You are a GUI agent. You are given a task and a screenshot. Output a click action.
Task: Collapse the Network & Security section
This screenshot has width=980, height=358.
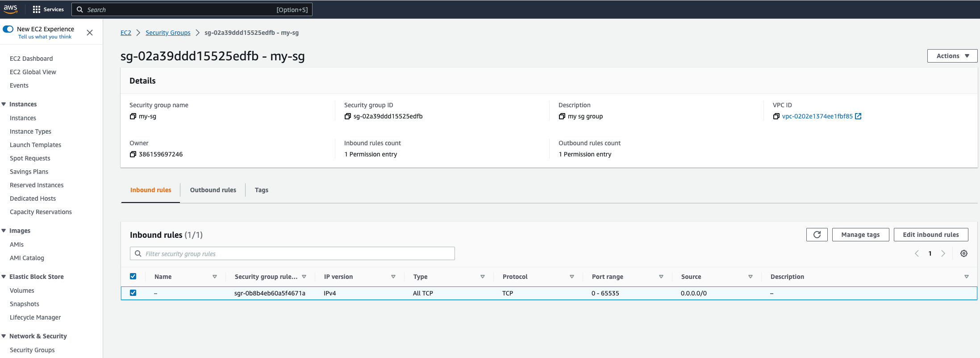(4, 336)
